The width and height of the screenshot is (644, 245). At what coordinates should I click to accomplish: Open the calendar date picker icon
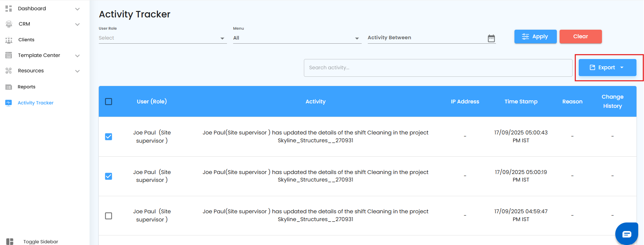coord(491,38)
